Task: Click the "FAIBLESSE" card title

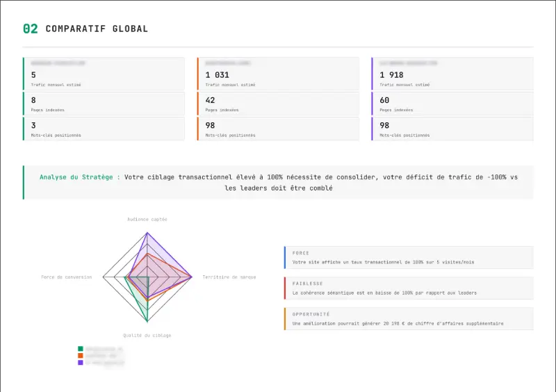Action: [307, 284]
